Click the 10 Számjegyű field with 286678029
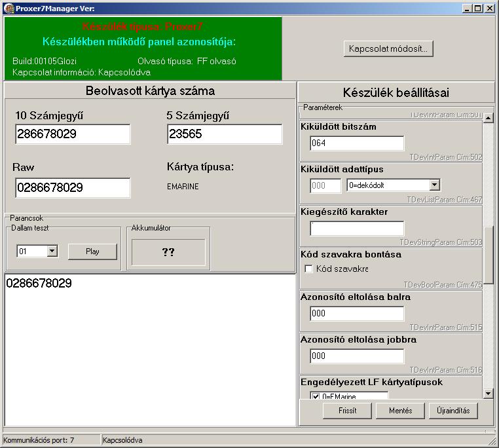This screenshot has height=448, width=499. click(x=73, y=134)
